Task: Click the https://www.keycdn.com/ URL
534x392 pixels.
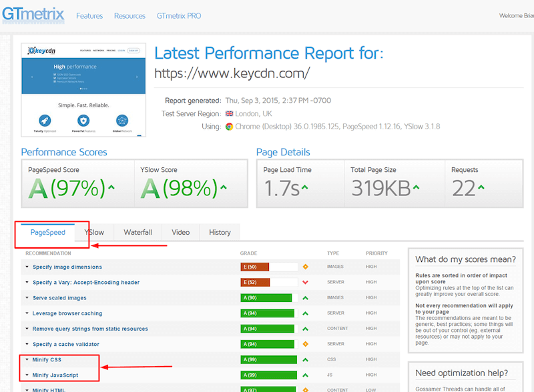Action: click(232, 73)
